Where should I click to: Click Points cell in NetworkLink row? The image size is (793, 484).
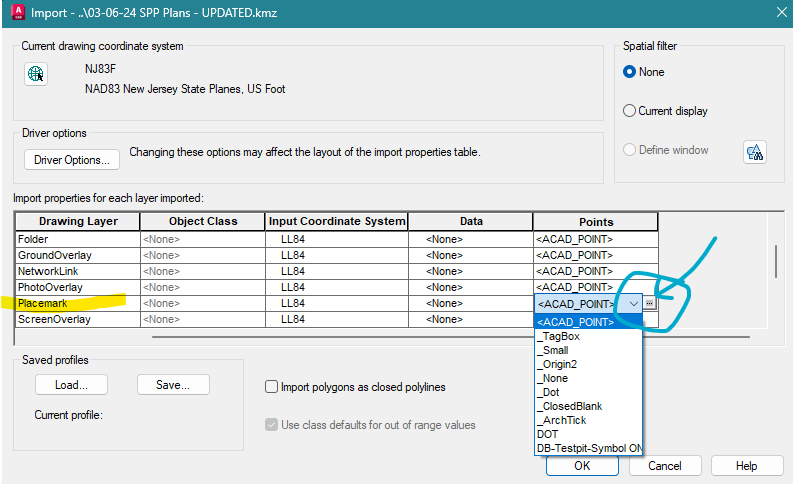pyautogui.click(x=596, y=272)
